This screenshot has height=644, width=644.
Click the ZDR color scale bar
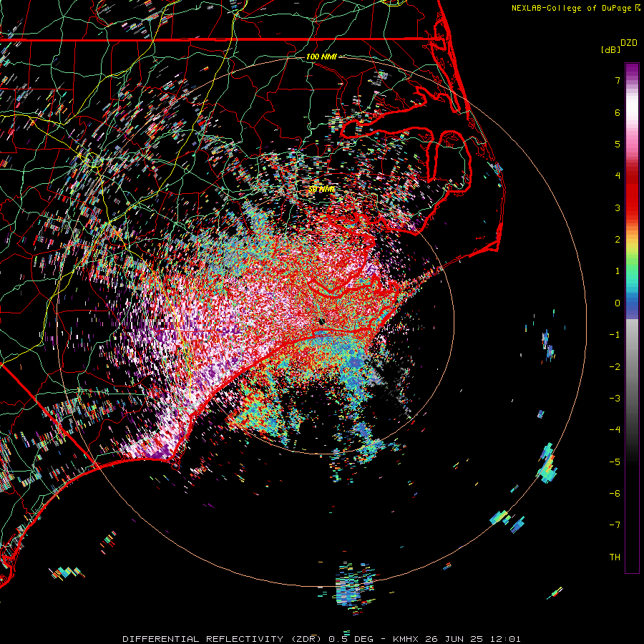point(632,318)
